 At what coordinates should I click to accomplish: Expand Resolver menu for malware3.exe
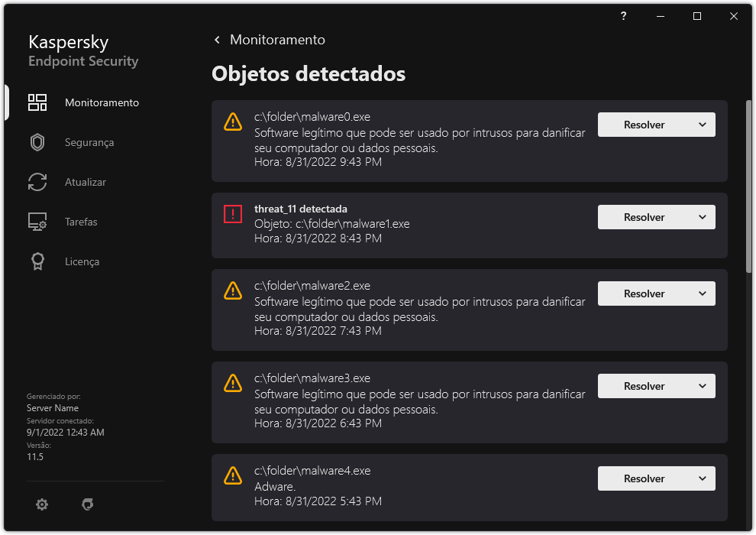[x=704, y=385]
